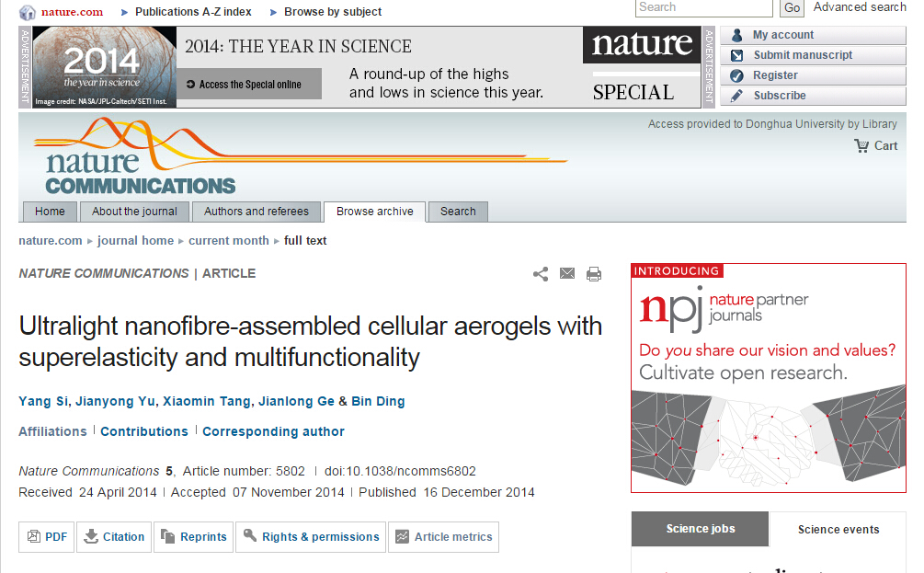This screenshot has width=924, height=573.
Task: Open Article metrics
Action: click(x=443, y=537)
